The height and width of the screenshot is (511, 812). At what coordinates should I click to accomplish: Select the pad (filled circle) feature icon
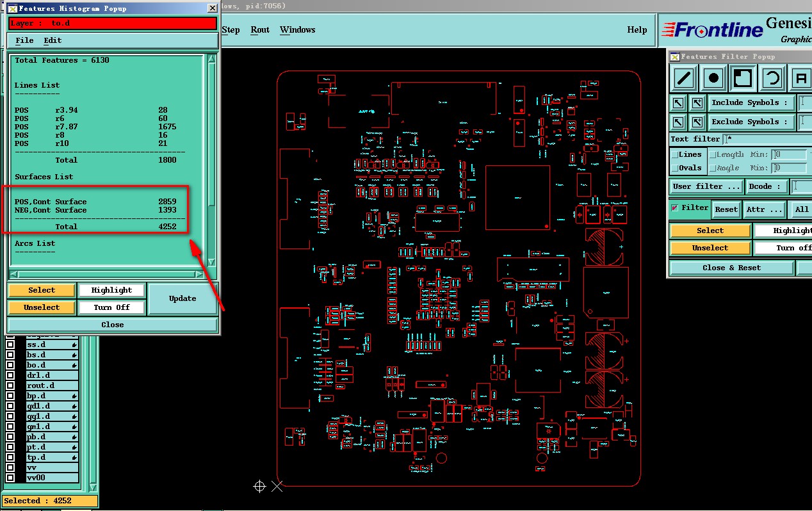(713, 79)
